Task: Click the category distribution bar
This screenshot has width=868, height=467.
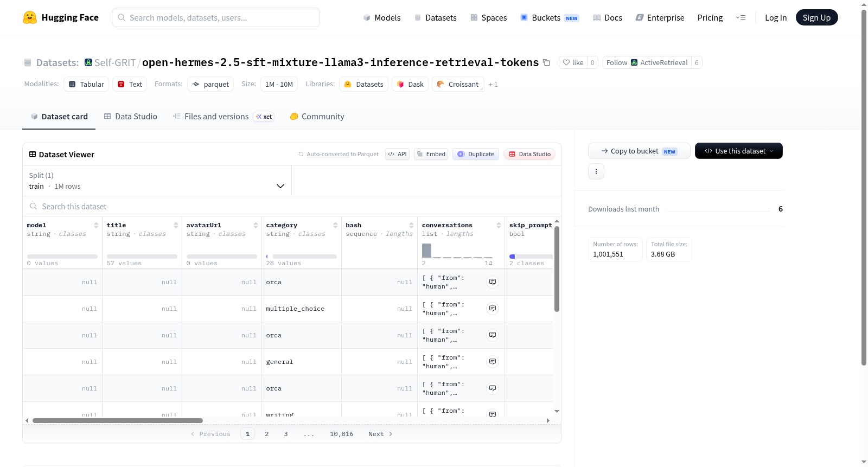Action: tap(302, 257)
